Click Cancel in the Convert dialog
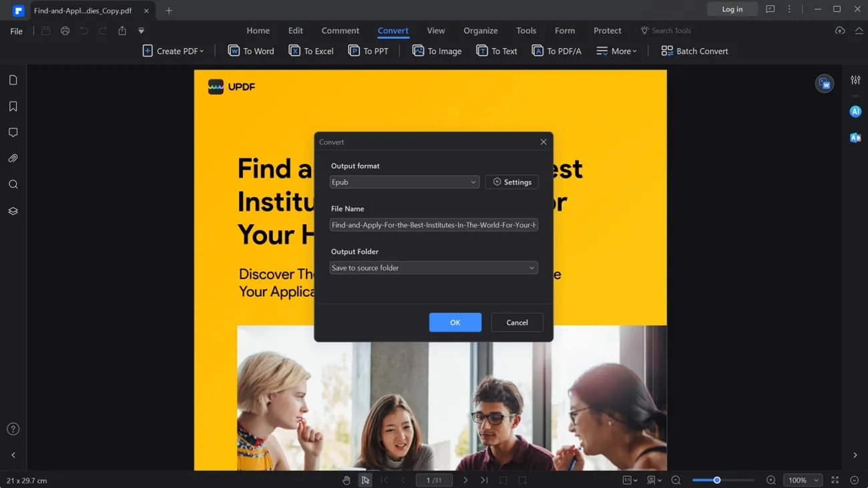This screenshot has height=488, width=868. pos(517,322)
